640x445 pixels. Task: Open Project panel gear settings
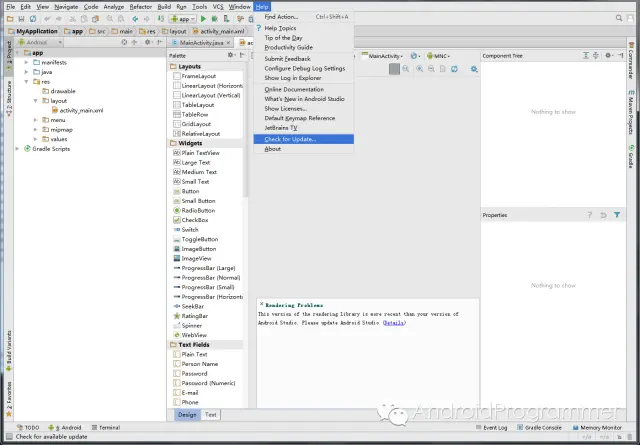[148, 42]
